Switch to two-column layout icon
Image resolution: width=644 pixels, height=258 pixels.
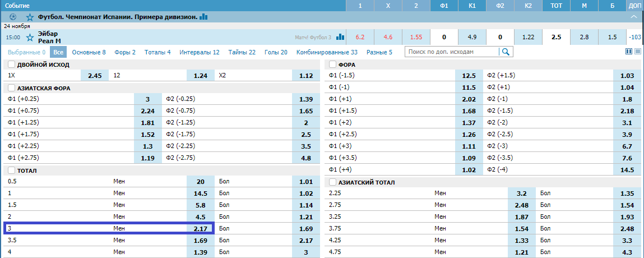click(x=628, y=52)
